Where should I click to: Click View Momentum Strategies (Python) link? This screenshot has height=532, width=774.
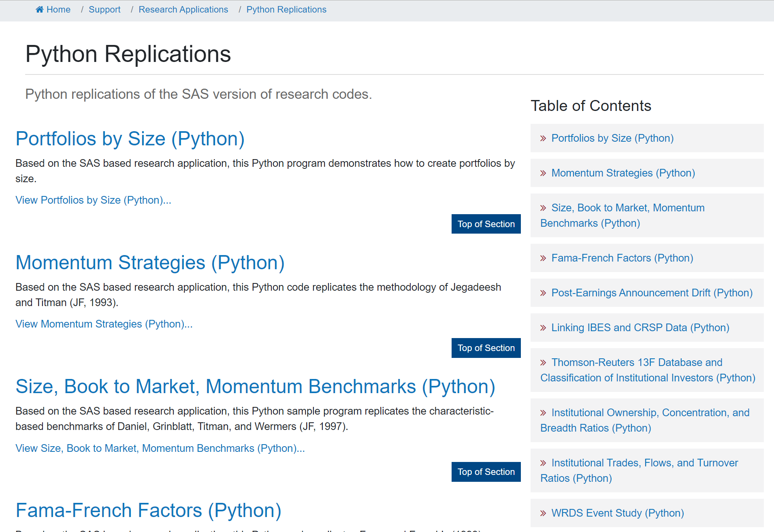104,324
